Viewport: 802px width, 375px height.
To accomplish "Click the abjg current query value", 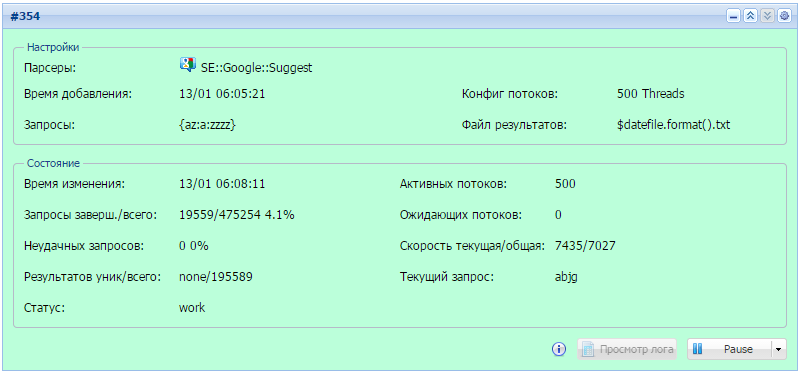I will pos(567,278).
